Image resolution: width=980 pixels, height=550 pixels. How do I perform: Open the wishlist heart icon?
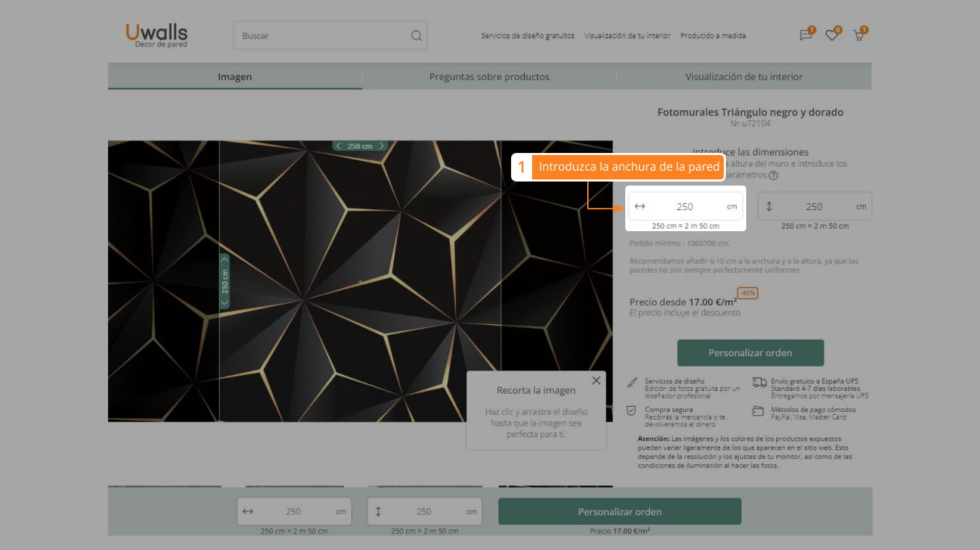coord(832,36)
